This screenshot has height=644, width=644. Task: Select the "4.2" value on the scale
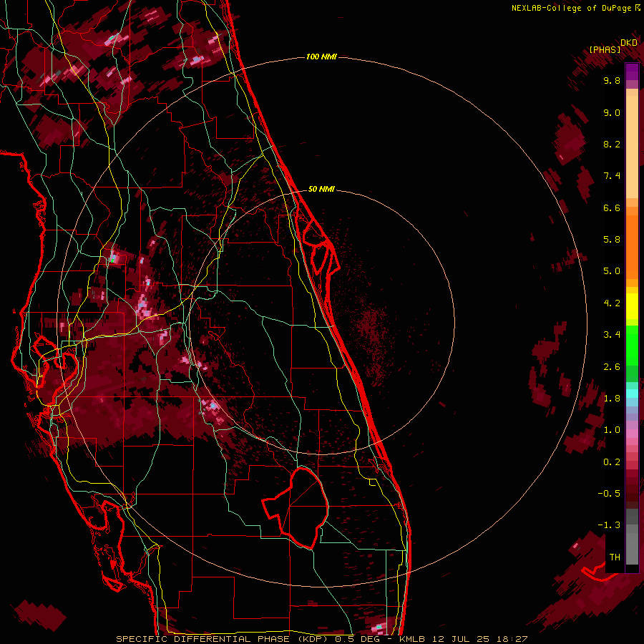(612, 303)
